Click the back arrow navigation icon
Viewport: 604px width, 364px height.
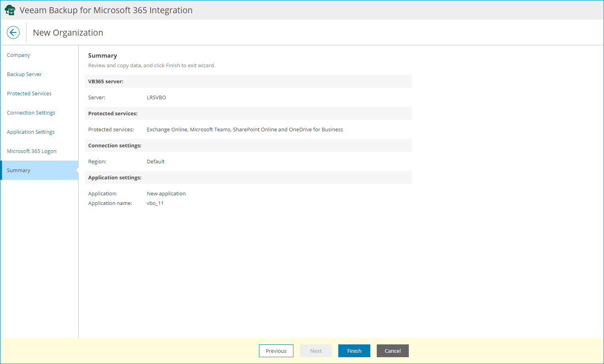[13, 32]
